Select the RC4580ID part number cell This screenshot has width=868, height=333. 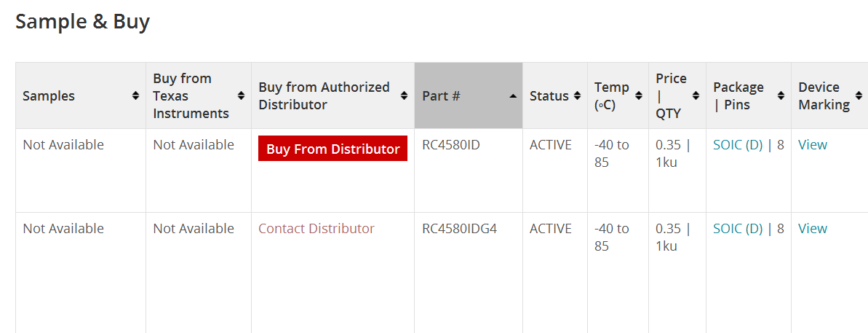(450, 145)
